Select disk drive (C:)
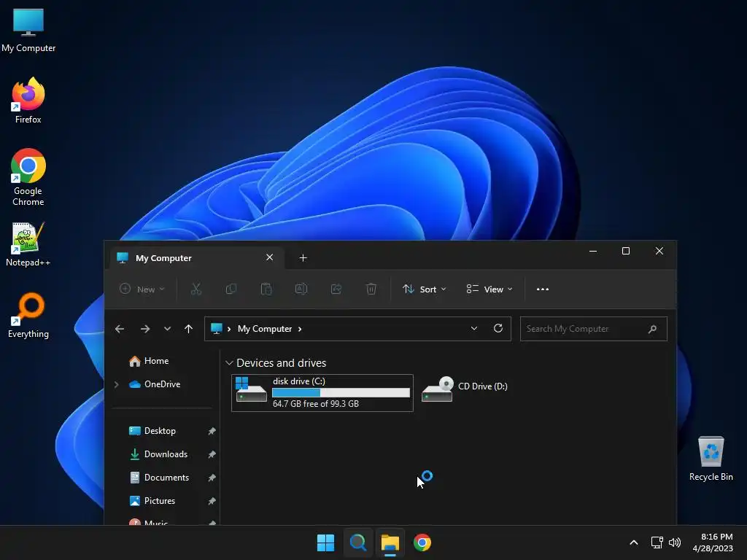 (322, 393)
